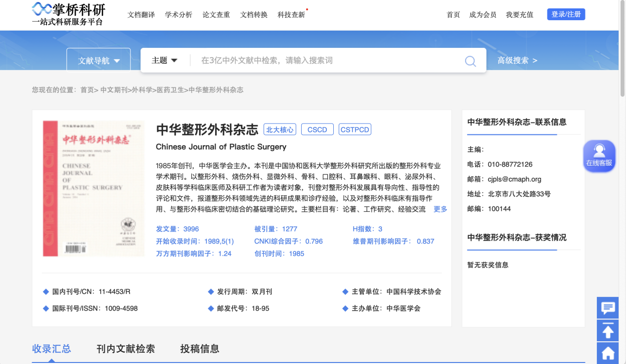Click 中华整形外科杂志 in the breadcrumb

[216, 90]
